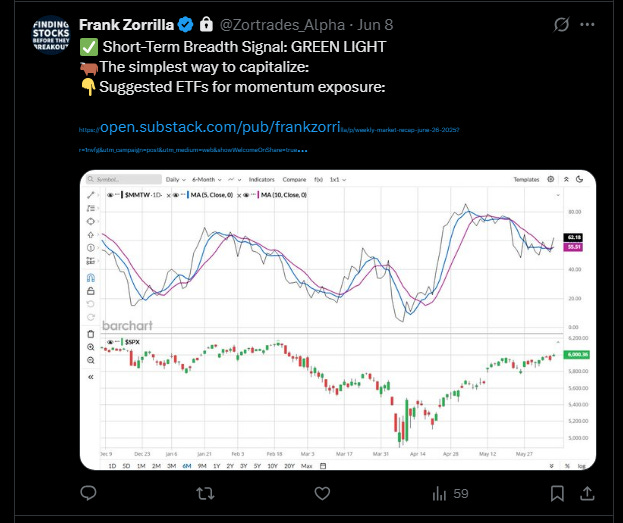Zoom in with the magnifier plus icon

tap(91, 347)
